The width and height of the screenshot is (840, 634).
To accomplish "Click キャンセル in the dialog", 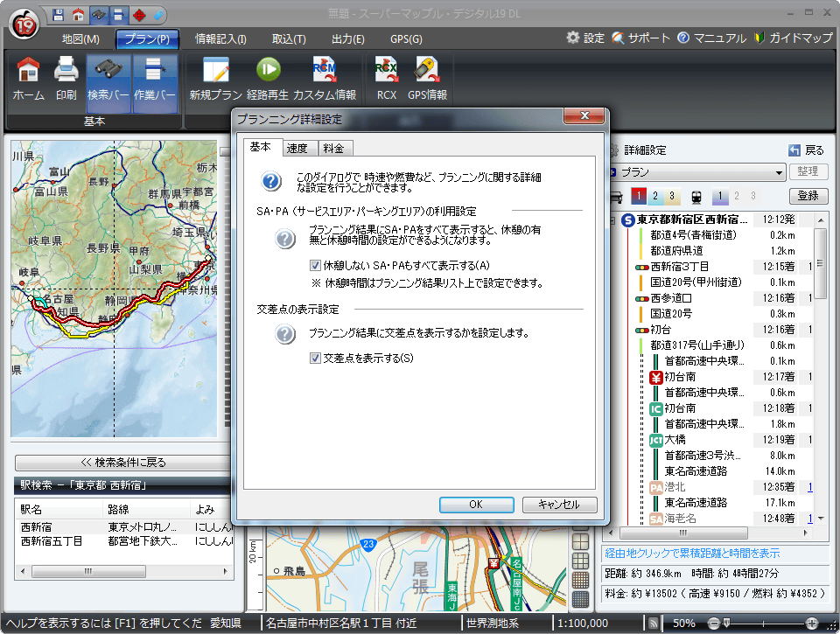I will point(559,505).
